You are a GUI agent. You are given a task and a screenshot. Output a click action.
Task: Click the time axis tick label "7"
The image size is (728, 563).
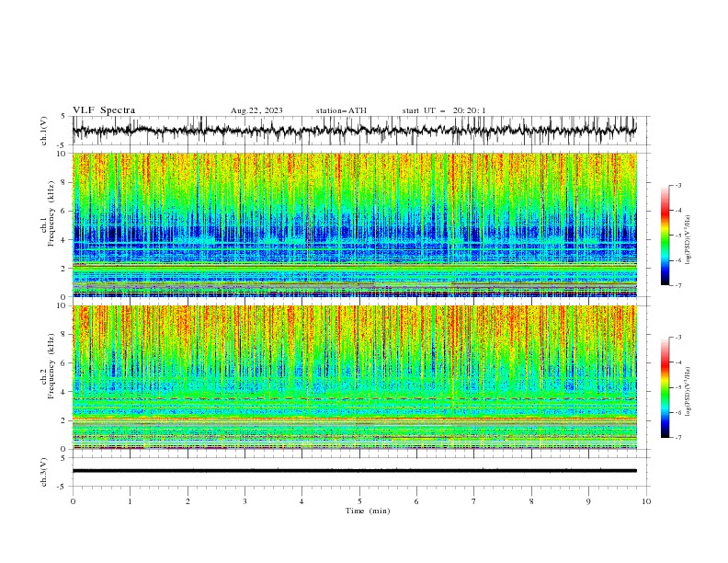coord(474,501)
